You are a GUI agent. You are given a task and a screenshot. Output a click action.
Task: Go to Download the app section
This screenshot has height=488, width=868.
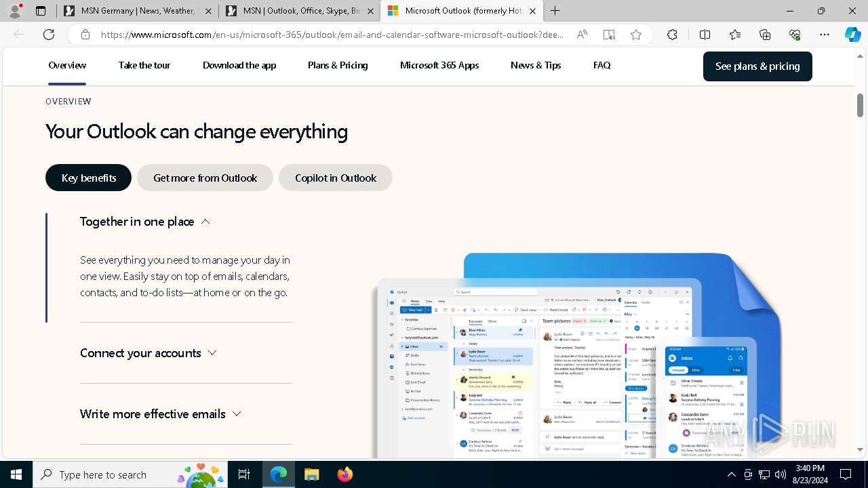click(x=239, y=65)
